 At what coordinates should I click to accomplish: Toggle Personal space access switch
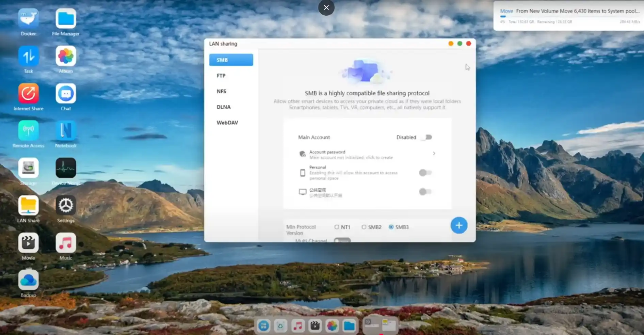click(425, 173)
